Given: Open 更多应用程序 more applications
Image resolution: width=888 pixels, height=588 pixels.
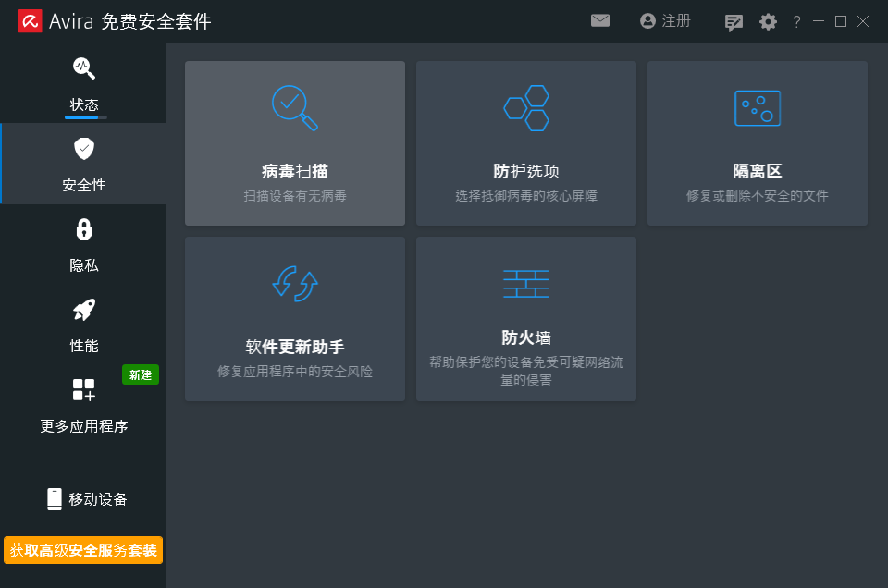Looking at the screenshot, I should [84, 426].
